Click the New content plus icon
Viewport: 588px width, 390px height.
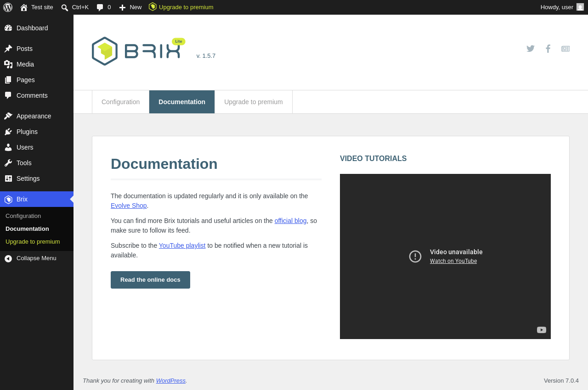pyautogui.click(x=122, y=7)
